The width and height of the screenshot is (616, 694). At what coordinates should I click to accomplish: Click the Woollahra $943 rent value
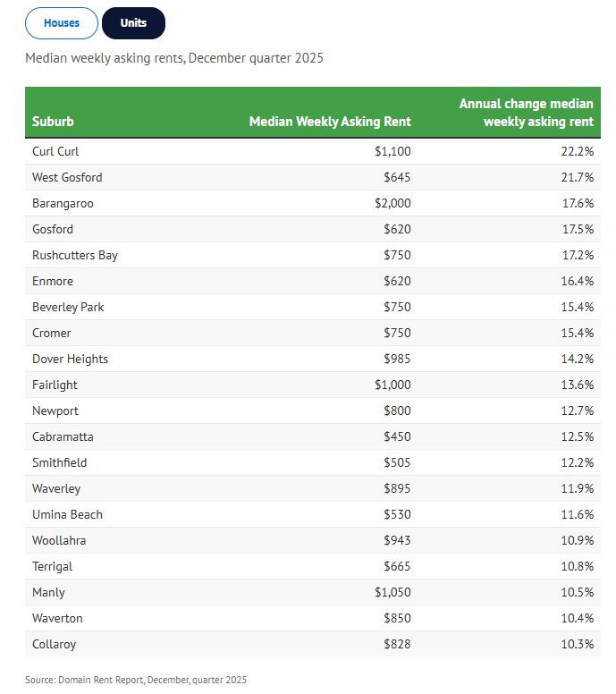[397, 540]
